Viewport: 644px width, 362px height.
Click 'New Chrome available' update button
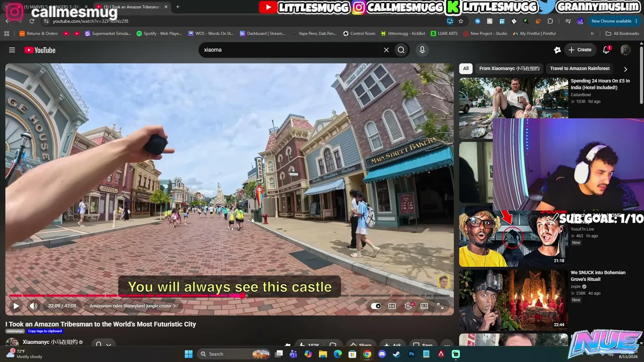[614, 21]
